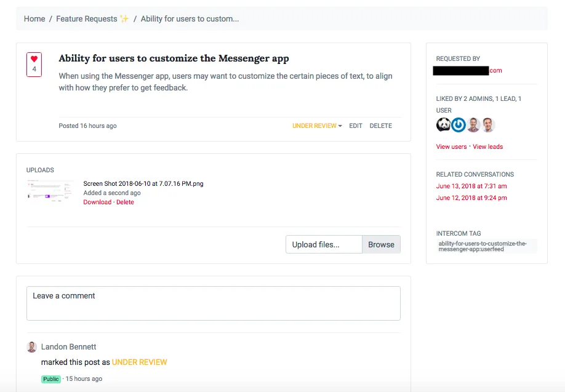Click the sparkles icon next to Feature Requests
The height and width of the screenshot is (392, 565).
[124, 18]
